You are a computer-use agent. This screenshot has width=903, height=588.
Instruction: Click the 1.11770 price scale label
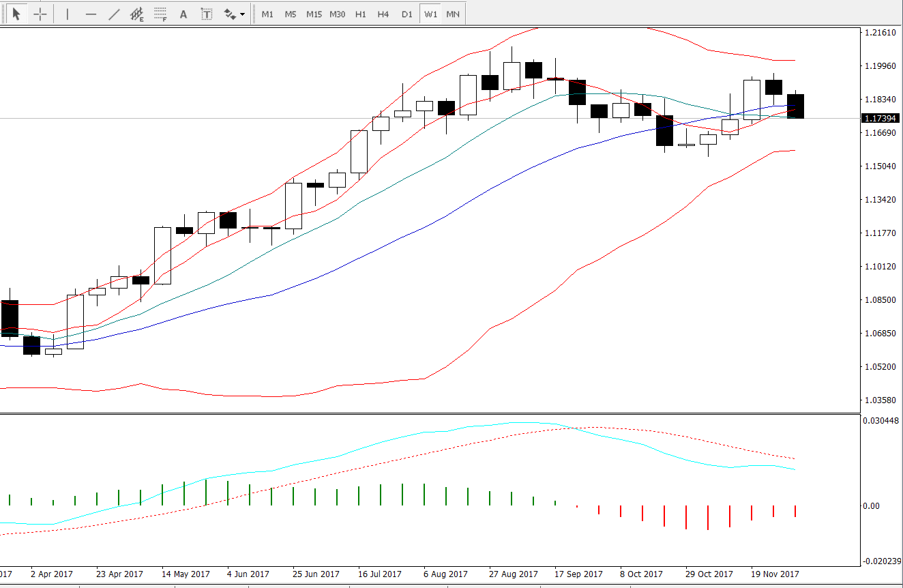880,233
